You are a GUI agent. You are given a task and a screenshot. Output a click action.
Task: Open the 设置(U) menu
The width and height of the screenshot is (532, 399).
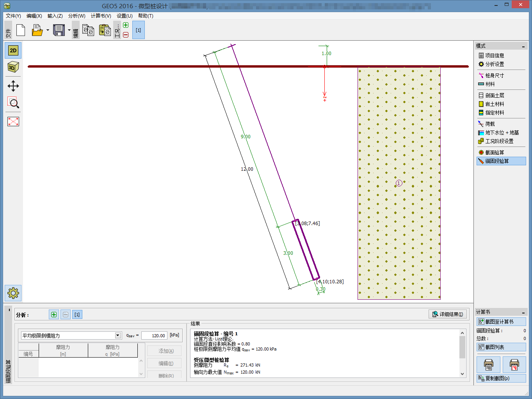coord(125,16)
